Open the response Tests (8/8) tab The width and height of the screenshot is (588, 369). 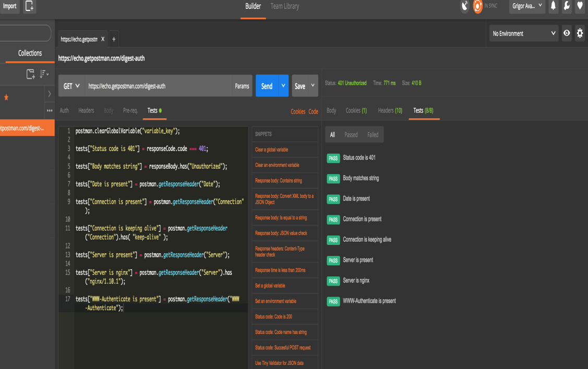tap(423, 110)
